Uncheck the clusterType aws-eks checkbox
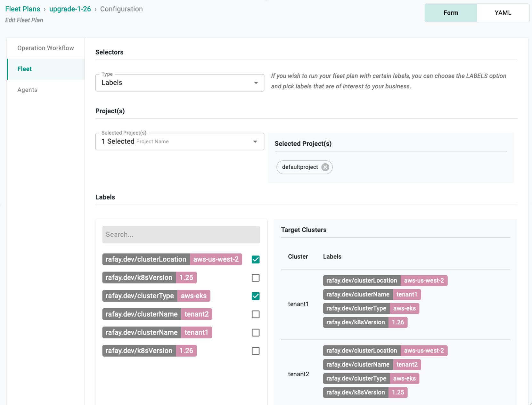Viewport: 532px width, 405px height. point(256,296)
